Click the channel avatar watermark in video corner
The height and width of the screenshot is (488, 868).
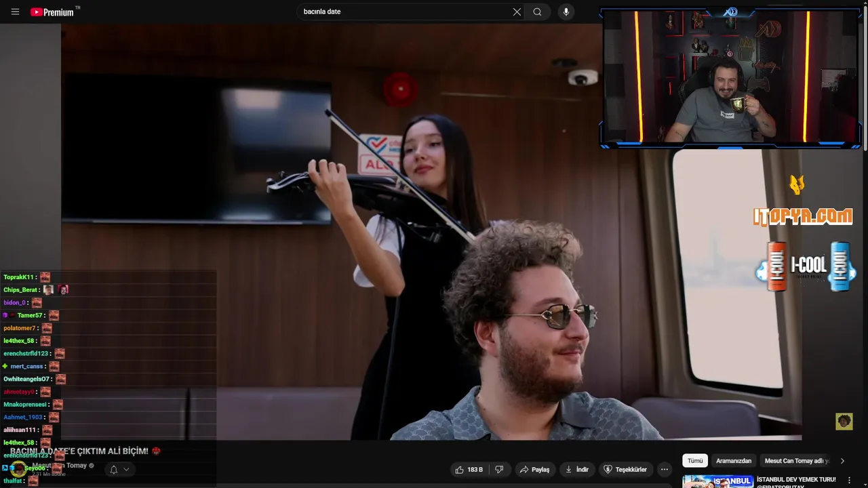[844, 422]
